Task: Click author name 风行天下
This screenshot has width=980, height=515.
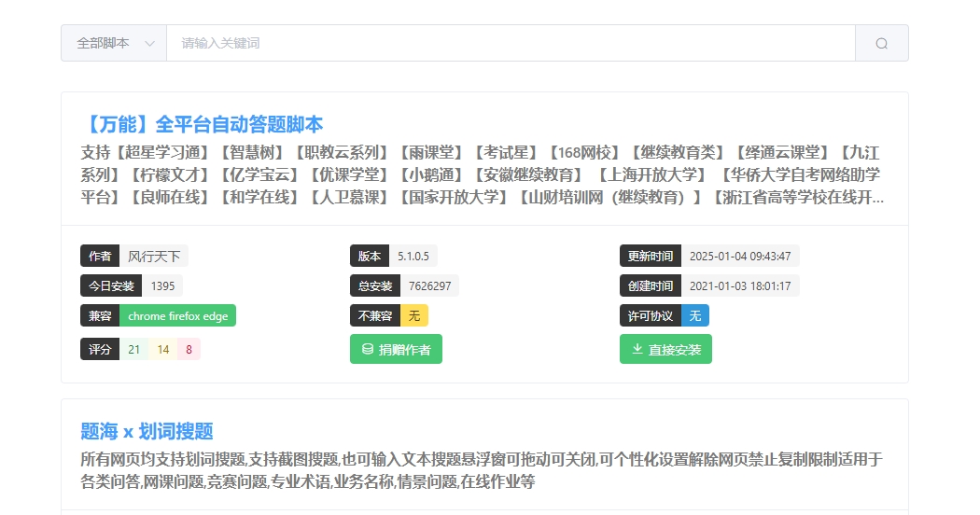Action: 154,257
